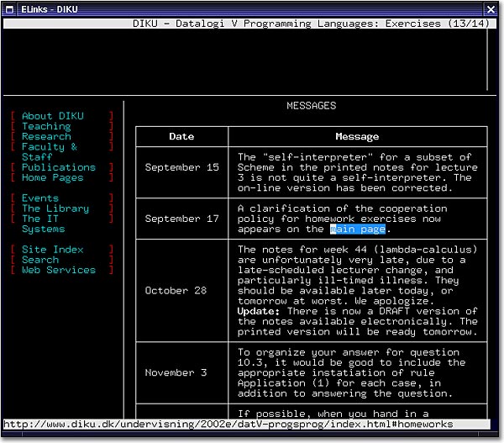This screenshot has width=504, height=443.
Task: Open the Search link in sidebar
Action: tap(40, 260)
